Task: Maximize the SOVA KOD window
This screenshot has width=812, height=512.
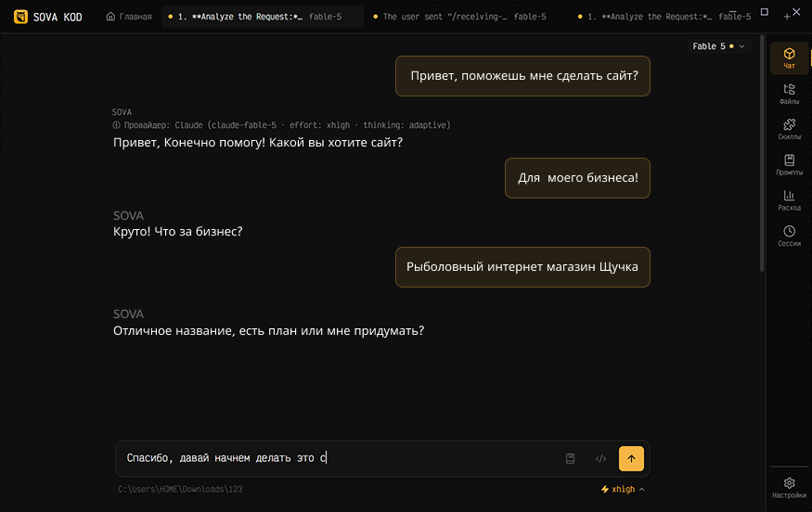Action: tap(764, 12)
